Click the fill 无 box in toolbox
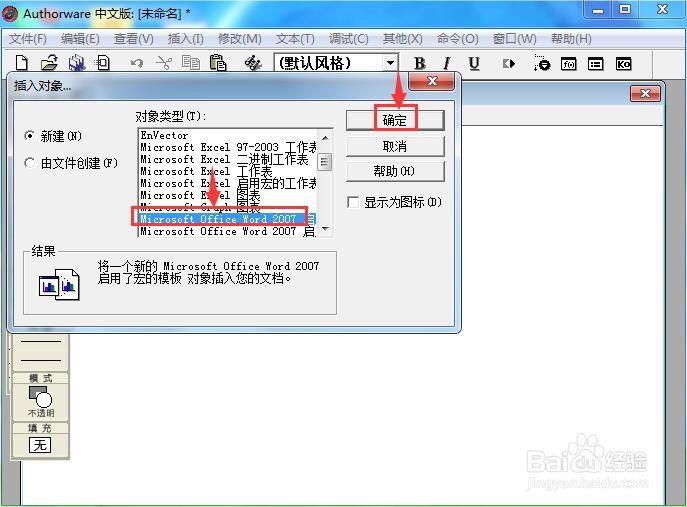 coord(40,445)
